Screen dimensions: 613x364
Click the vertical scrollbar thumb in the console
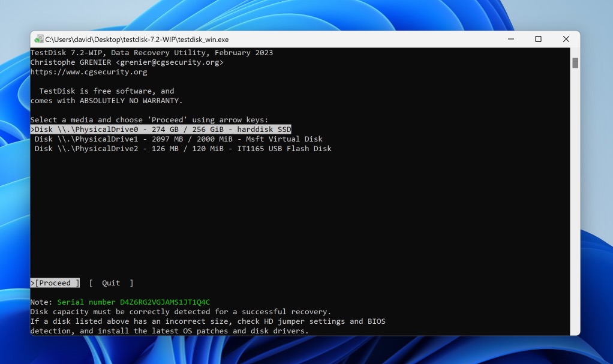tap(575, 63)
